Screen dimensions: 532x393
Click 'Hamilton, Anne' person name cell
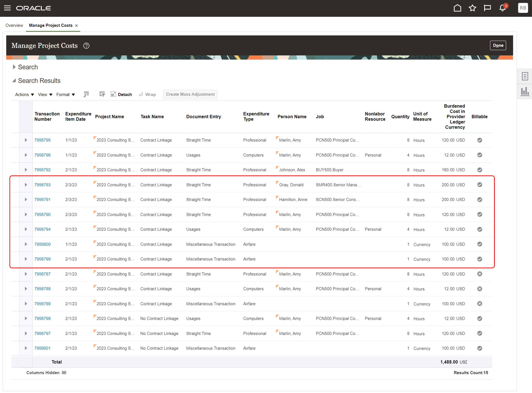(293, 200)
